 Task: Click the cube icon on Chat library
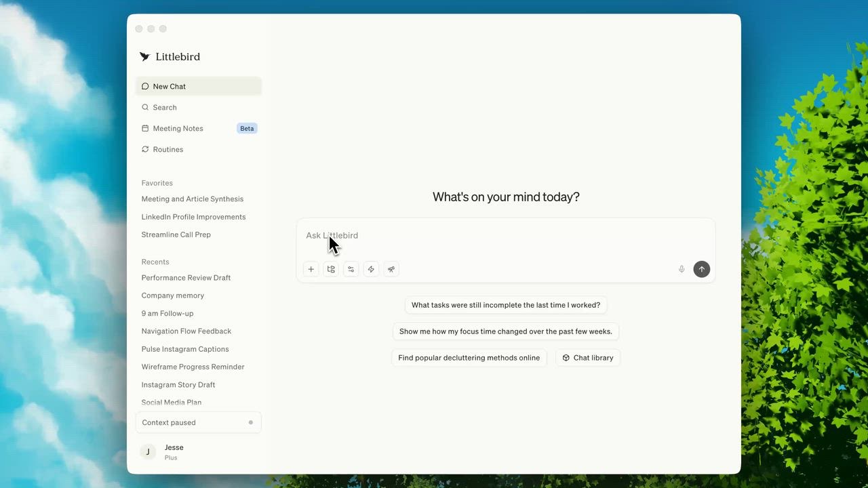(x=566, y=358)
